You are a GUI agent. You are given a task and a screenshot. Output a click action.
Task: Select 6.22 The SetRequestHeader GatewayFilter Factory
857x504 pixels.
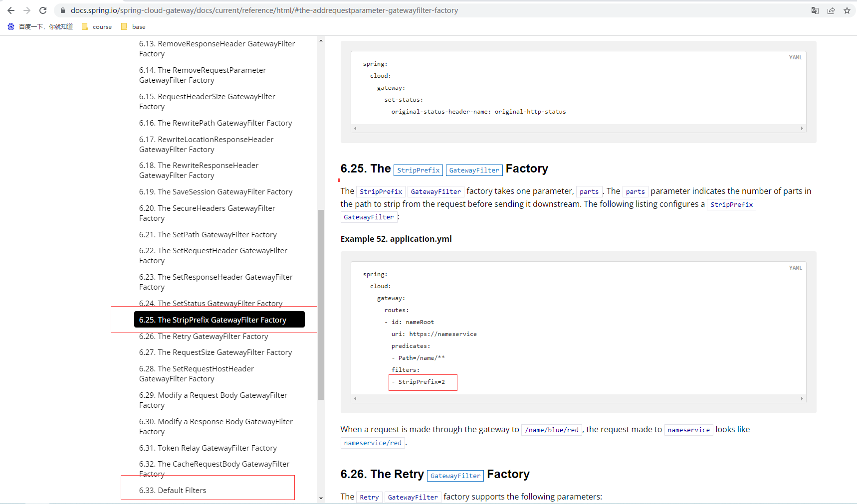click(213, 256)
